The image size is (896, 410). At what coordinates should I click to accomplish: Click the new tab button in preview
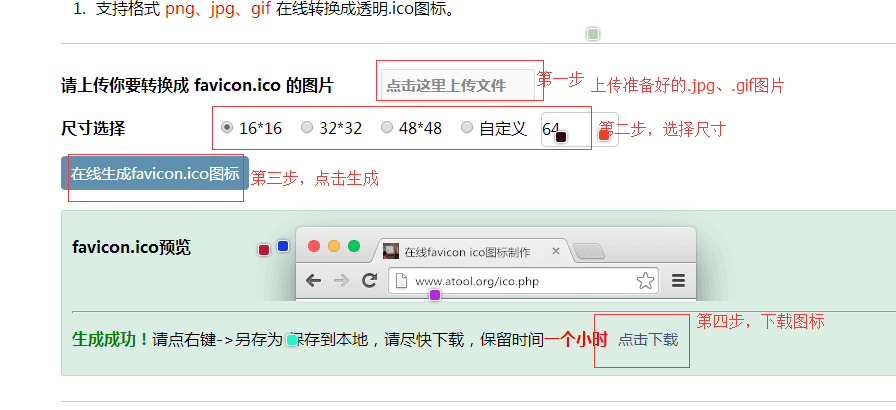pos(589,251)
